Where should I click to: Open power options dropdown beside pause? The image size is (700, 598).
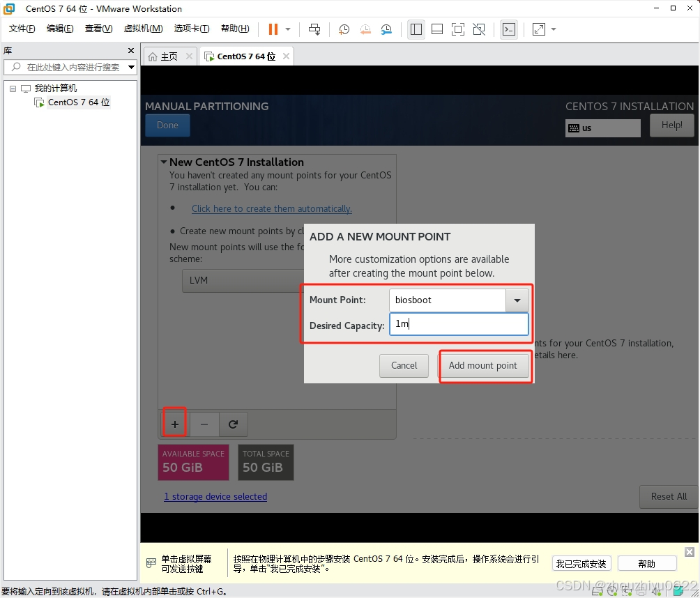[288, 29]
